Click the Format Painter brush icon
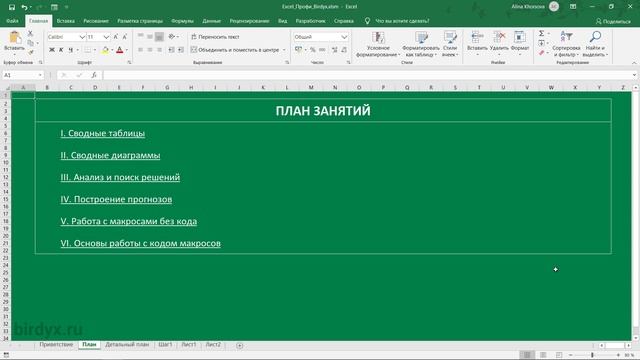 31,52
